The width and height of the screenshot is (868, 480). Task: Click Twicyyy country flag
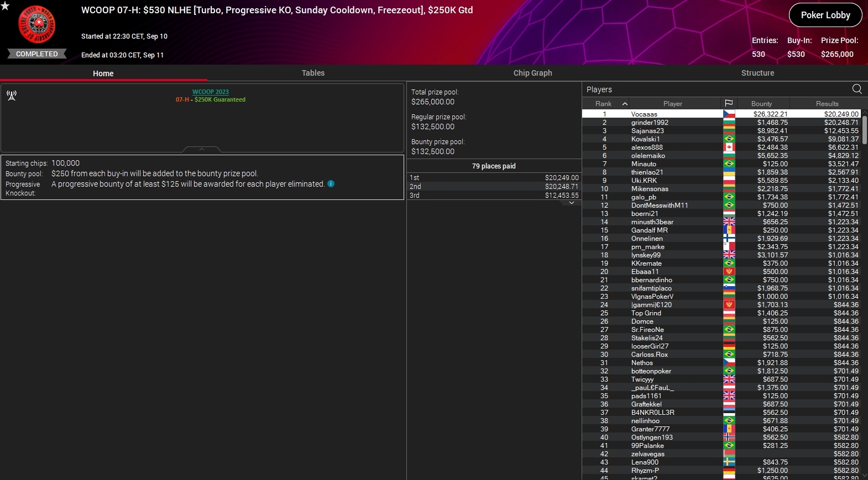point(729,379)
